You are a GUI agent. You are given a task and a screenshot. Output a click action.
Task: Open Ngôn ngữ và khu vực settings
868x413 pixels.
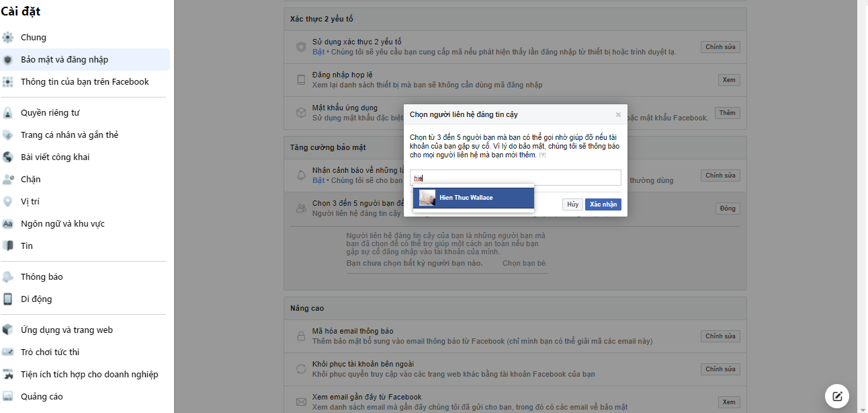85,224
